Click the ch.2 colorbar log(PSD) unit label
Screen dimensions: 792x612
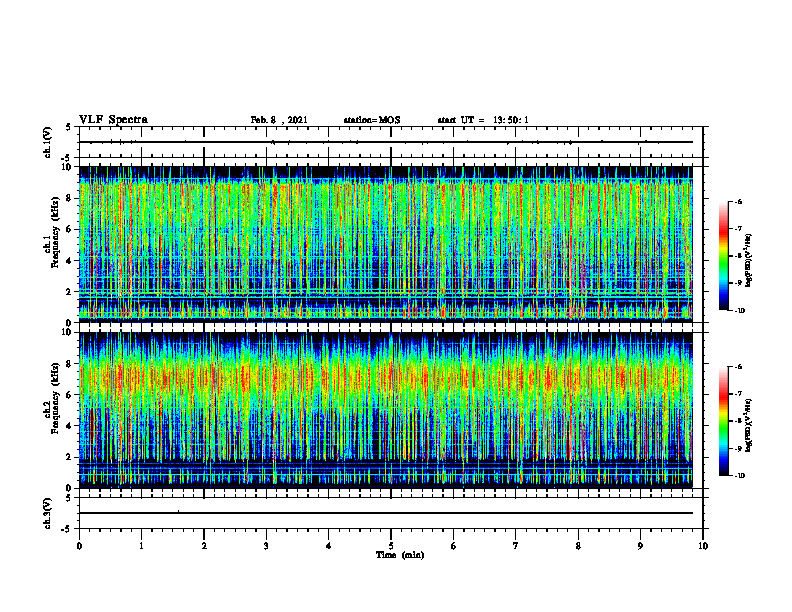[x=749, y=425]
